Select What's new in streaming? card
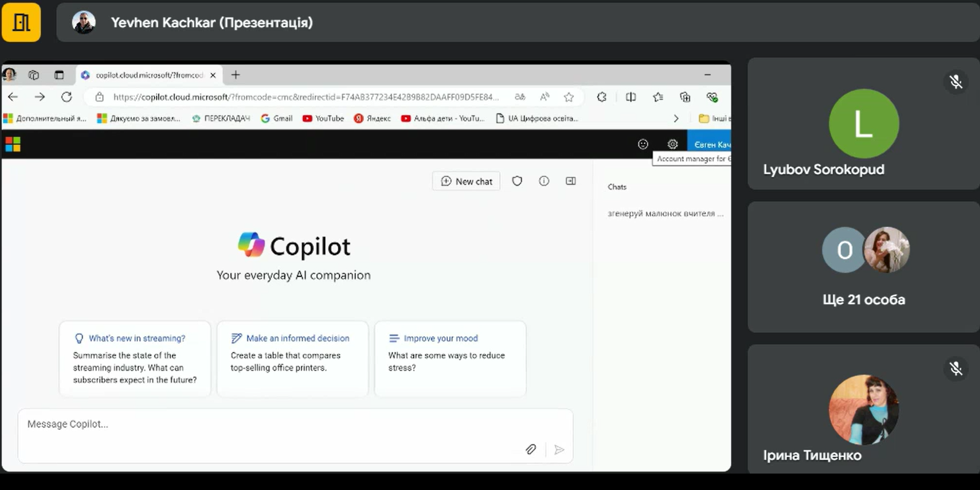Viewport: 980px width, 490px height. click(x=135, y=359)
